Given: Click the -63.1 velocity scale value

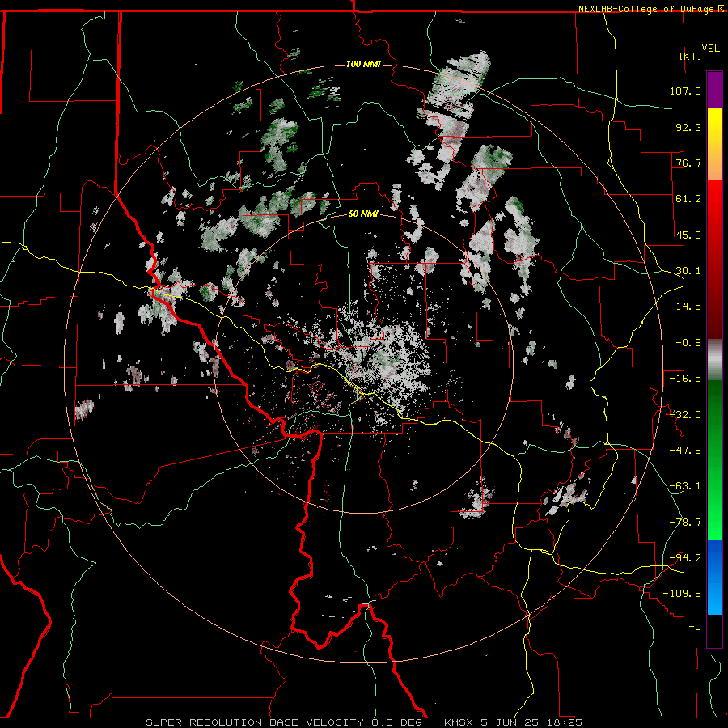Looking at the screenshot, I should [x=685, y=486].
